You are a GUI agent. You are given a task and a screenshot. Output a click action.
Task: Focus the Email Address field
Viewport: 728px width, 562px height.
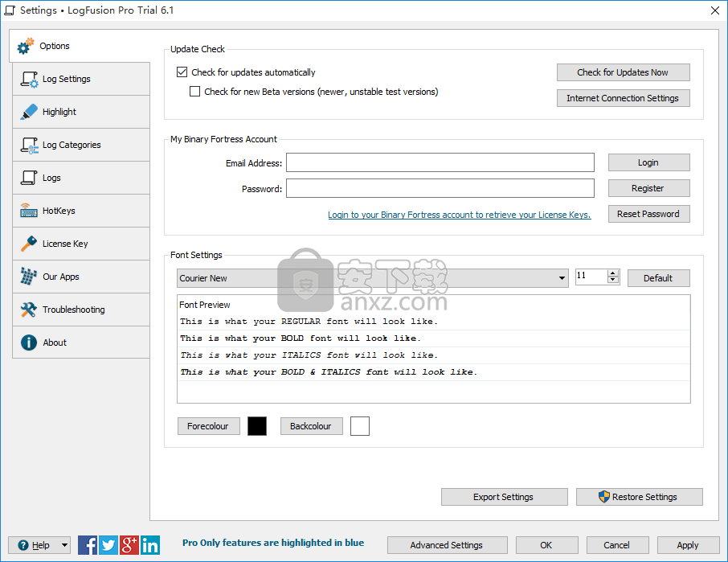(440, 162)
